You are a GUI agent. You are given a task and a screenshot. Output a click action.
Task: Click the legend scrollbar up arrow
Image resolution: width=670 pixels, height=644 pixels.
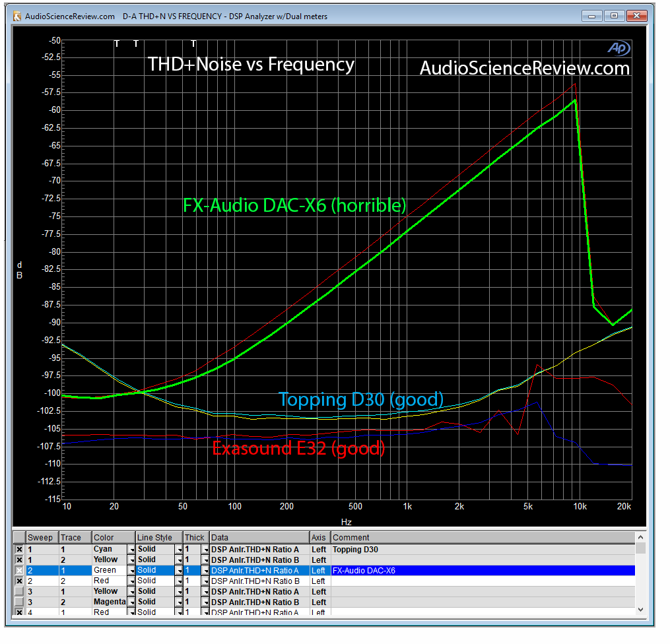pos(640,537)
